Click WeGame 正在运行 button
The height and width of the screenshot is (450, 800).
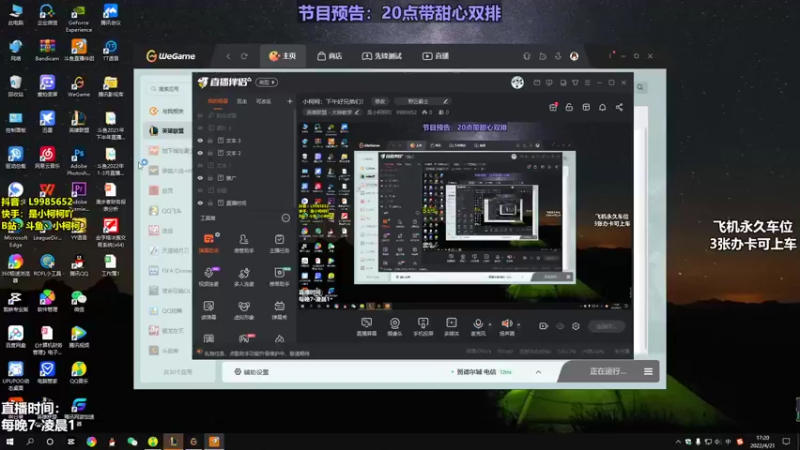[x=608, y=372]
